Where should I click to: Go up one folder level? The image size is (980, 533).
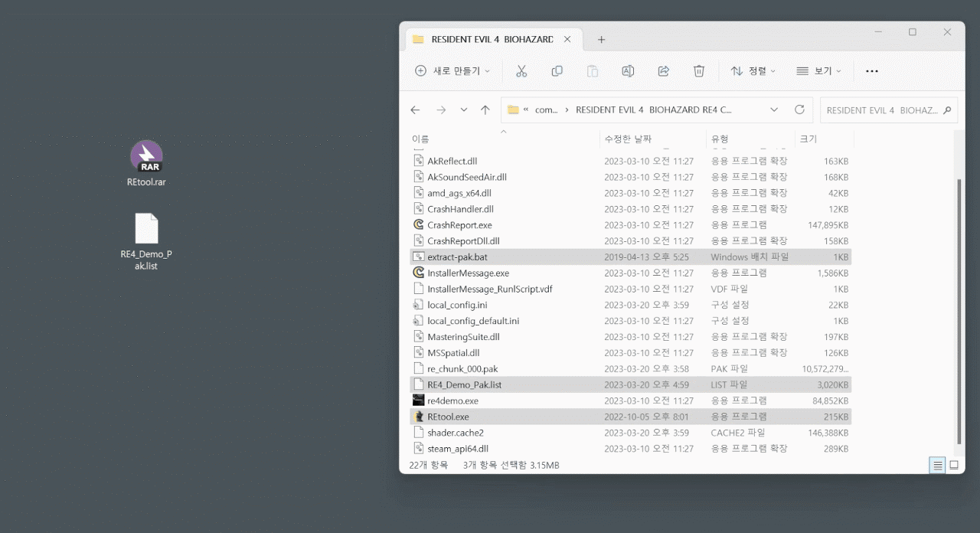pyautogui.click(x=485, y=110)
